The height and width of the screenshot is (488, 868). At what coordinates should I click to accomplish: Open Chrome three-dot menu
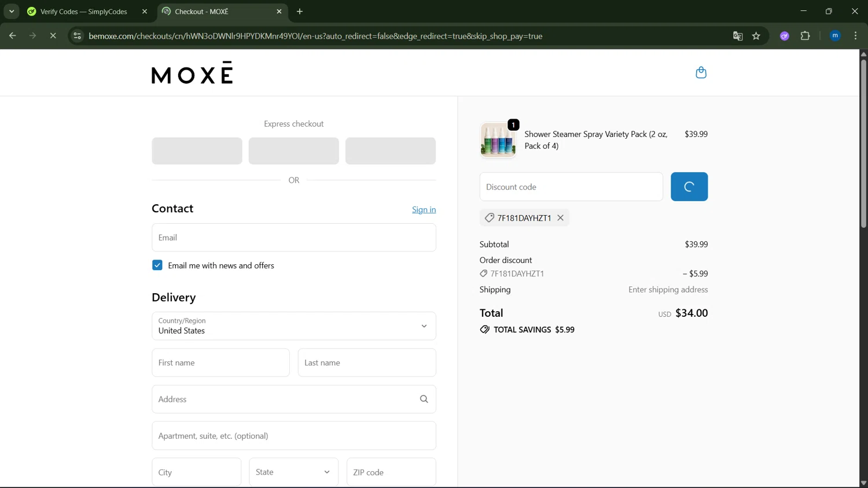click(x=855, y=36)
